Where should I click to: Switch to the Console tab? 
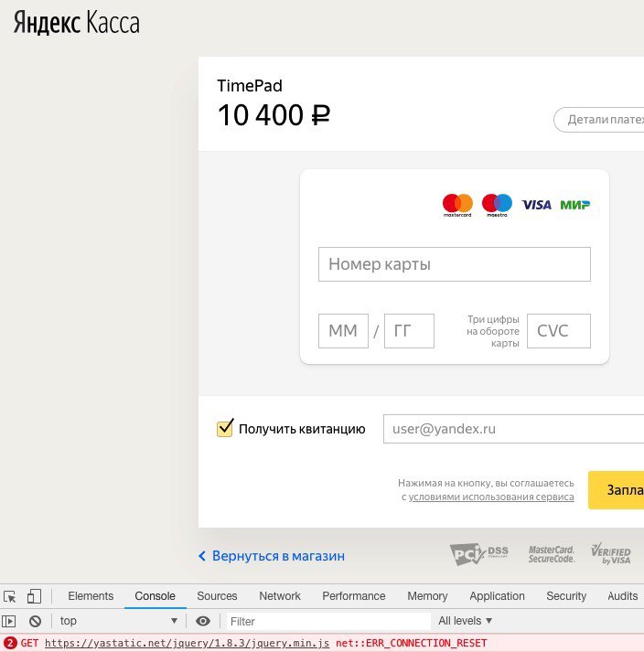155,596
